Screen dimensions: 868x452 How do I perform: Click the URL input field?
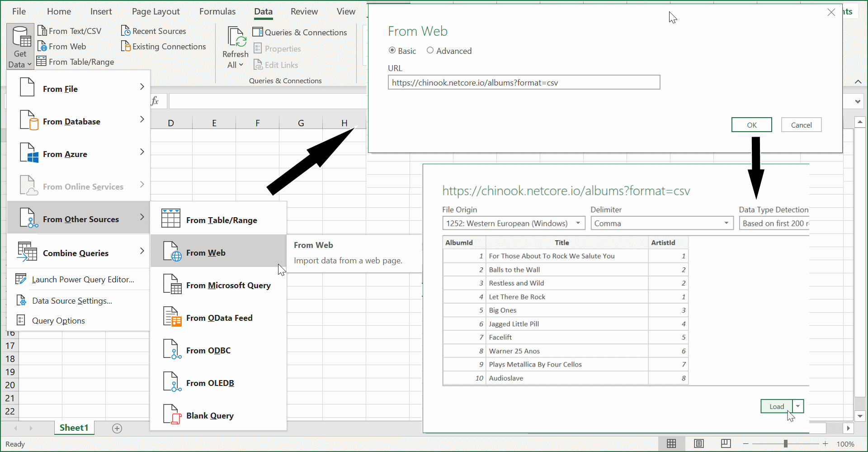[524, 82]
